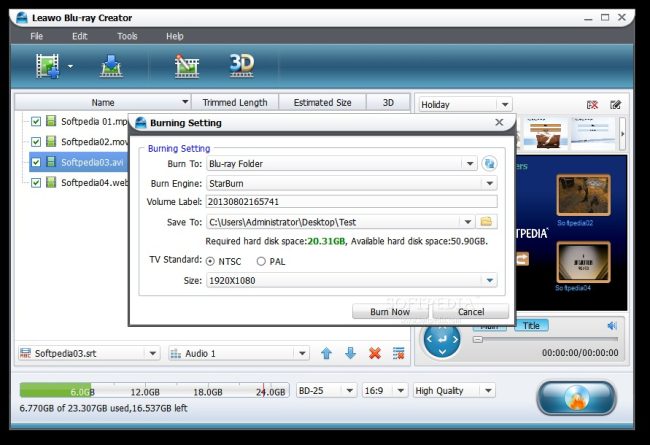This screenshot has height=445, width=650.
Task: Expand the Size 1920X1080 dropdown
Action: 489,280
